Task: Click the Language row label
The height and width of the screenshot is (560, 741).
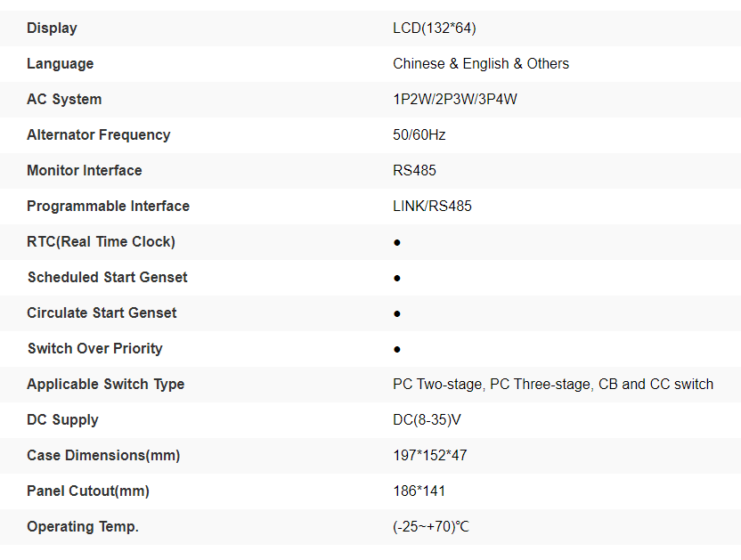Action: (x=60, y=64)
